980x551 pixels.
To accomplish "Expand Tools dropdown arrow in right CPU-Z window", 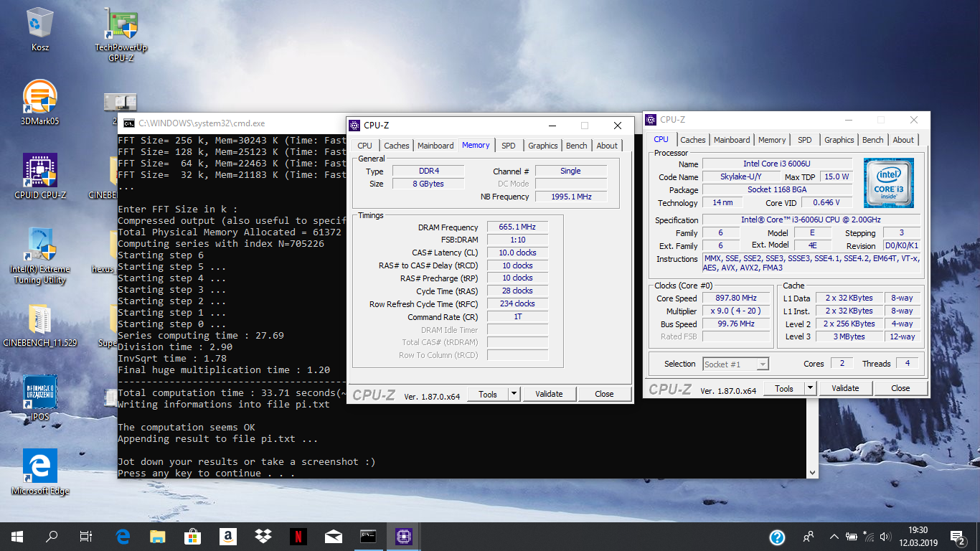I will pos(810,388).
